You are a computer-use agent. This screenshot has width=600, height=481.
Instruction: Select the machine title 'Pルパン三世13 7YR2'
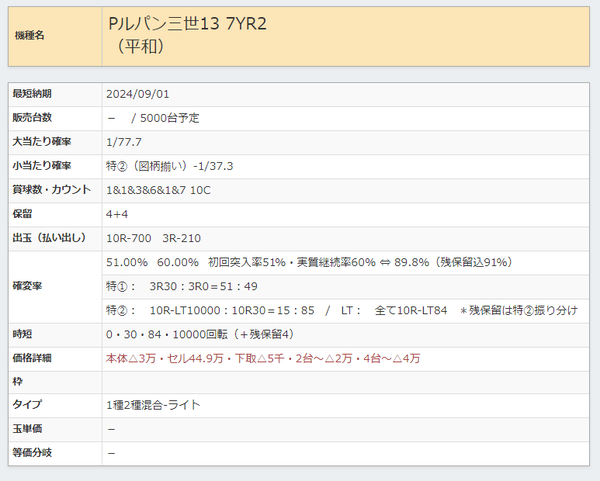(188, 24)
